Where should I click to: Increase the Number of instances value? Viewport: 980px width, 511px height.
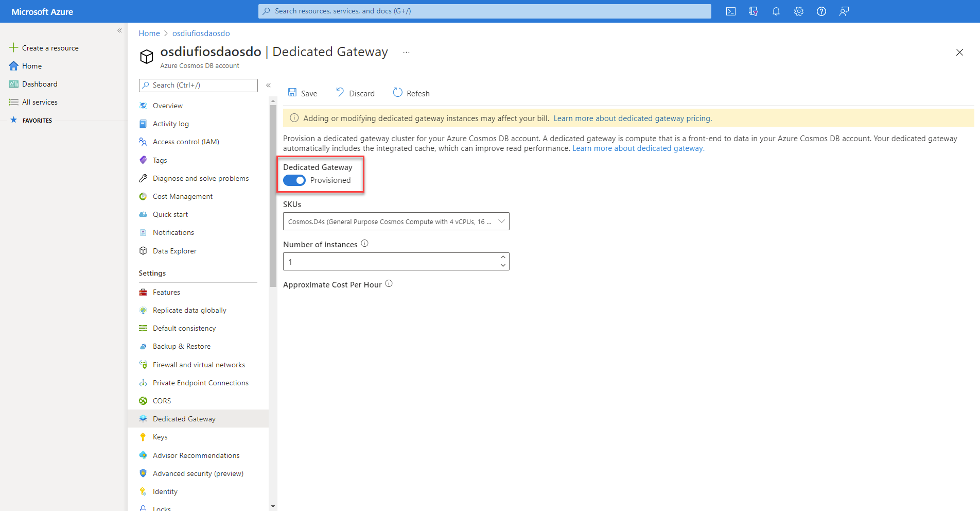[503, 257]
